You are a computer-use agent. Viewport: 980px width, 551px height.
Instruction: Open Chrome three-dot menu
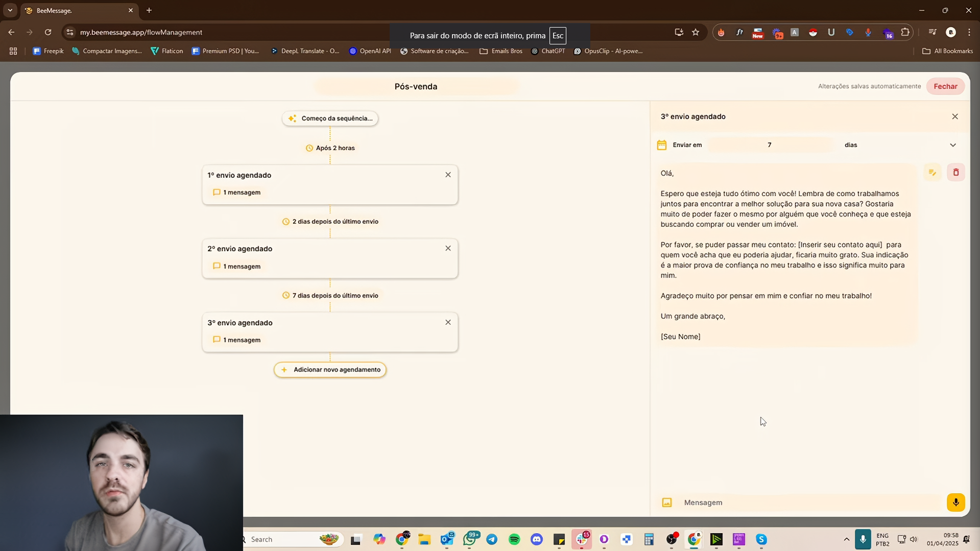pyautogui.click(x=969, y=32)
